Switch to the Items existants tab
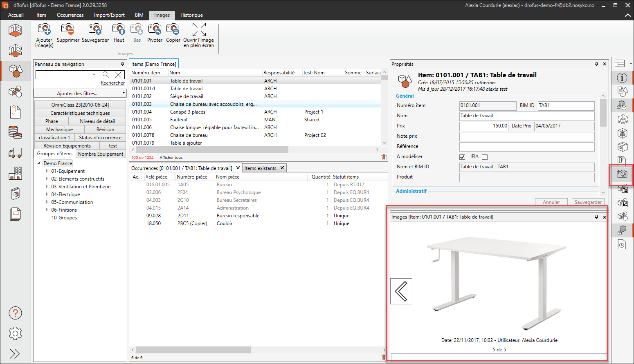Image resolution: width=634 pixels, height=364 pixels. 261,168
